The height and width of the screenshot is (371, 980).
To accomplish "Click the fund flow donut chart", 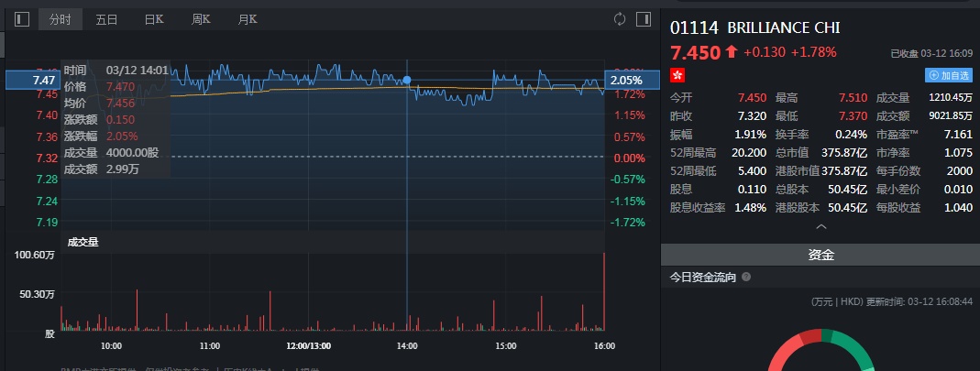I will (x=819, y=353).
